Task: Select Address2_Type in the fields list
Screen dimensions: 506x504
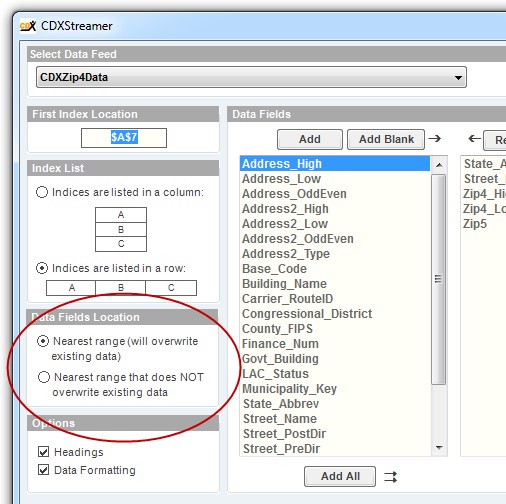Action: click(335, 254)
